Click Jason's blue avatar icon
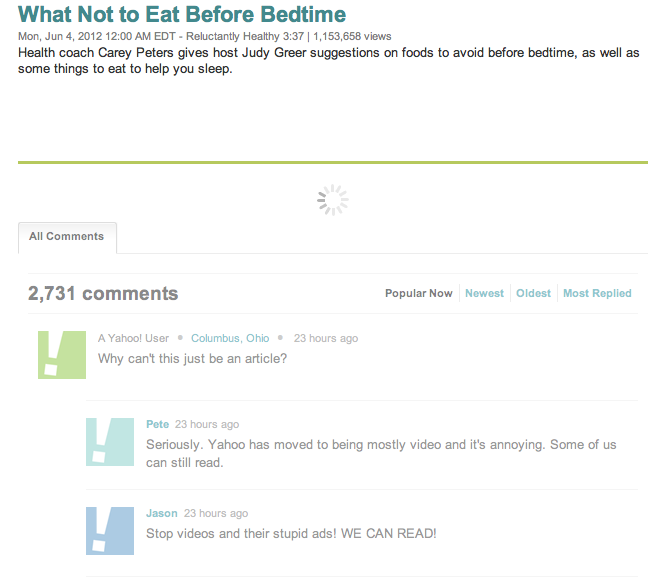Viewport: 656px width, 580px height. (x=110, y=531)
